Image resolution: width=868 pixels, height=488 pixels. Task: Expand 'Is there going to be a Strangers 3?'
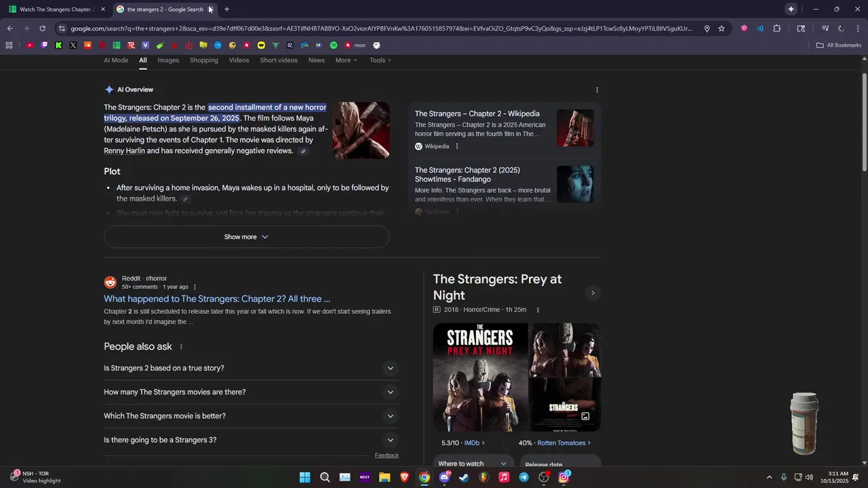251,440
